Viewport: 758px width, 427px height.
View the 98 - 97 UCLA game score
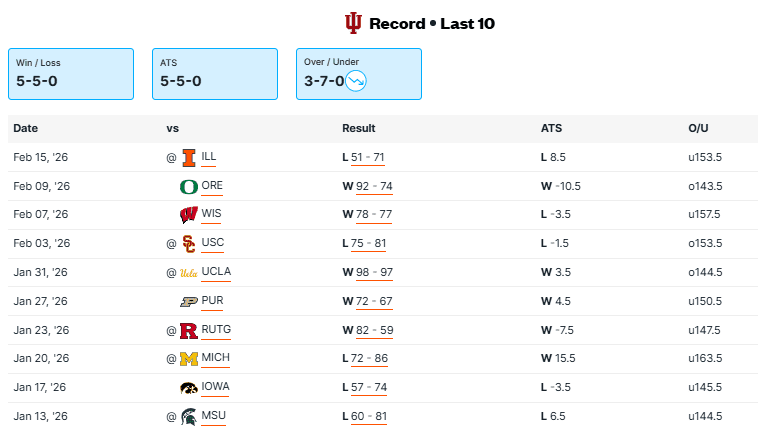coord(374,272)
